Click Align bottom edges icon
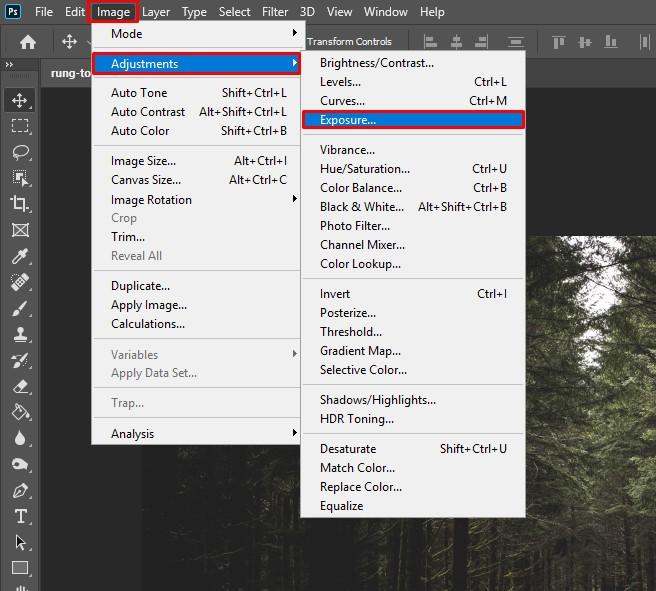Viewport: 656px width, 591px height. [611, 42]
